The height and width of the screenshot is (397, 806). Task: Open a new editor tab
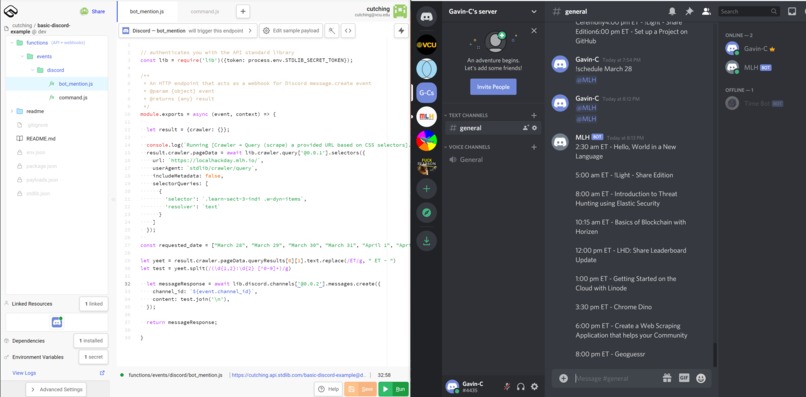[243, 11]
